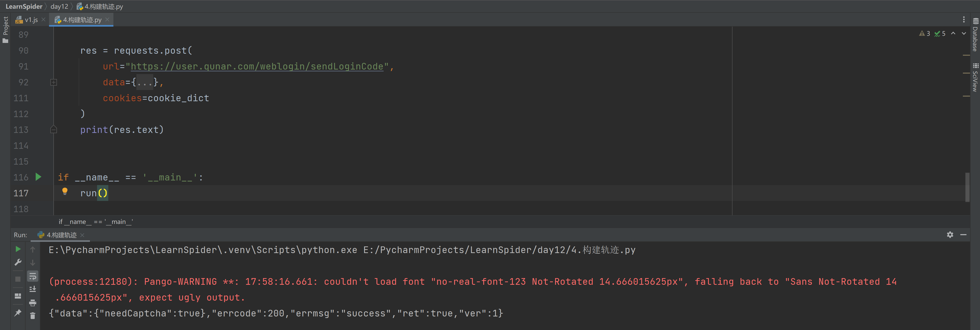
Task: Pin the Run tab
Action: pyautogui.click(x=18, y=313)
